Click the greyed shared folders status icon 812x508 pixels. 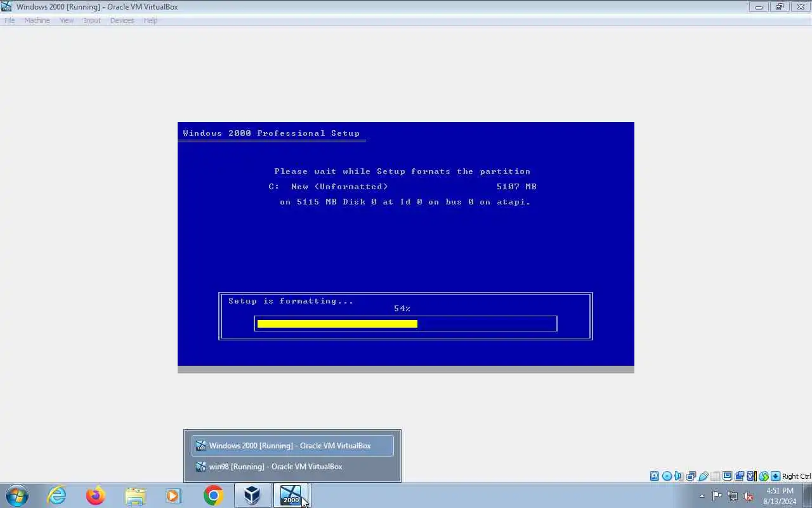tap(715, 476)
